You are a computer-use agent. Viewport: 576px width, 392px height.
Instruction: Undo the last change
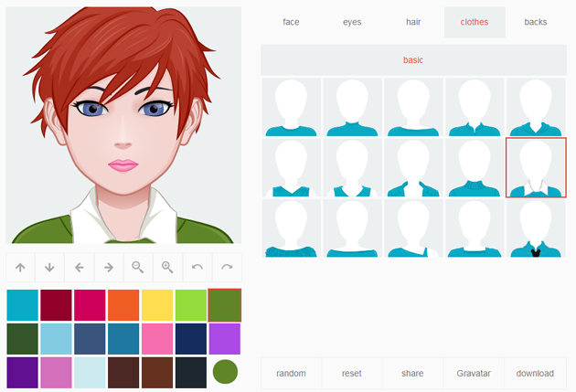pos(197,267)
